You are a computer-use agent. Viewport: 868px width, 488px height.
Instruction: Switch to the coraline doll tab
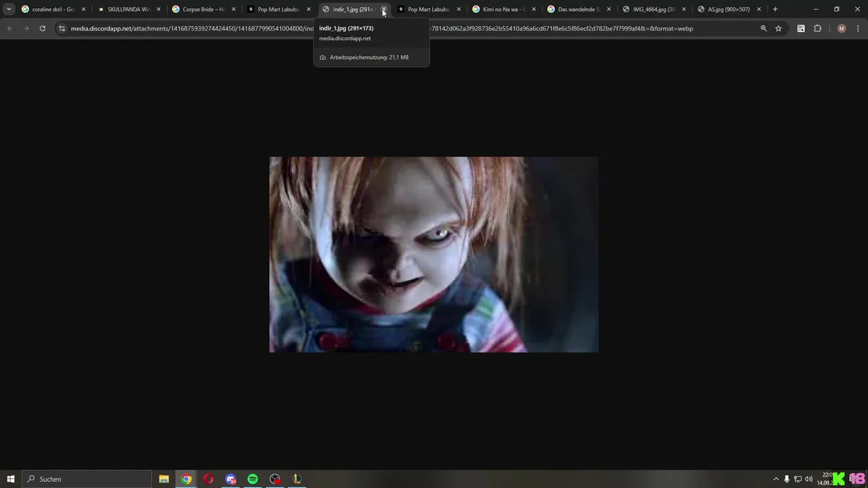click(53, 9)
